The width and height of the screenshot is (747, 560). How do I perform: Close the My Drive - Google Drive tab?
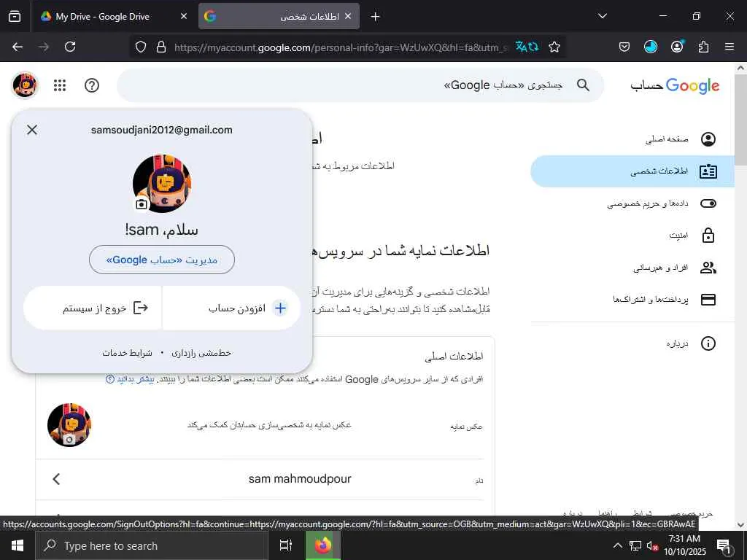[184, 16]
